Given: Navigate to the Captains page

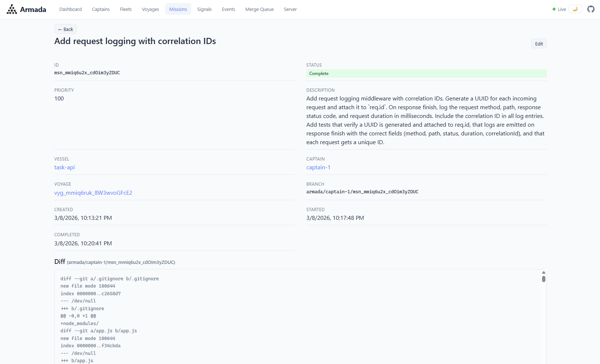Looking at the screenshot, I should tap(101, 9).
